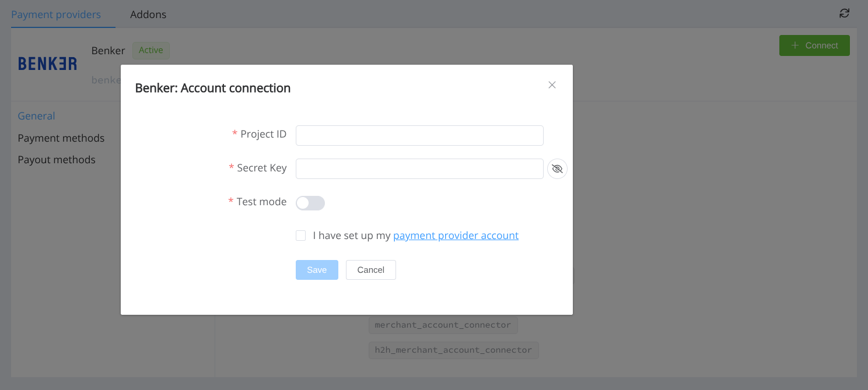Select the merchant_account_connector tag
The width and height of the screenshot is (868, 390).
click(x=443, y=325)
